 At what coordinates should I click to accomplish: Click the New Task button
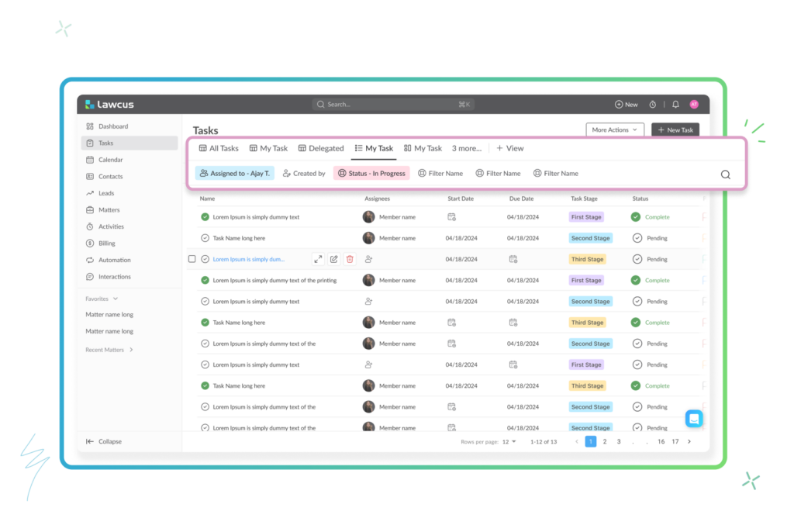click(x=675, y=130)
